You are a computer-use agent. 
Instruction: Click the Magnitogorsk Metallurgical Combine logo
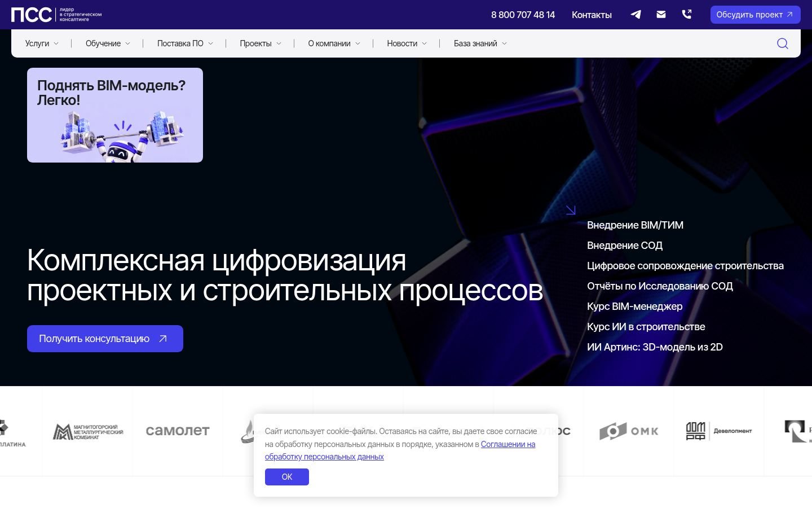87,432
